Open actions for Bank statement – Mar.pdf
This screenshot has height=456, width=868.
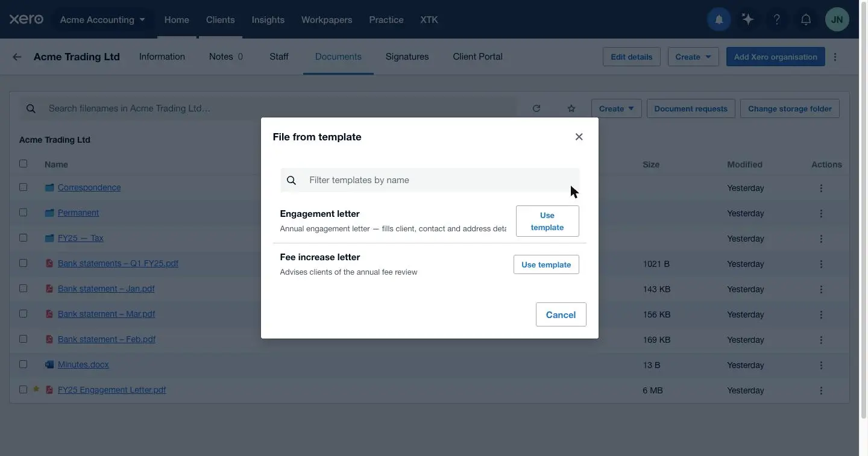tap(821, 314)
